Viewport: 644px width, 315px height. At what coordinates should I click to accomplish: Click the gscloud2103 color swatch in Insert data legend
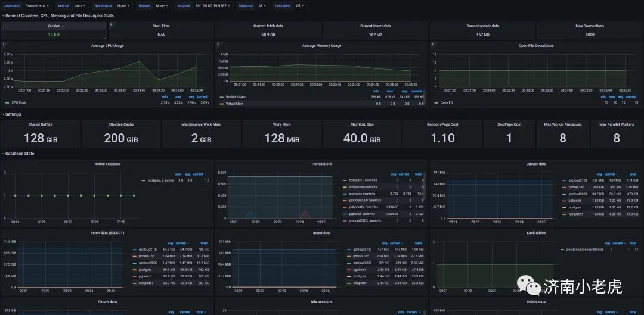click(x=349, y=249)
